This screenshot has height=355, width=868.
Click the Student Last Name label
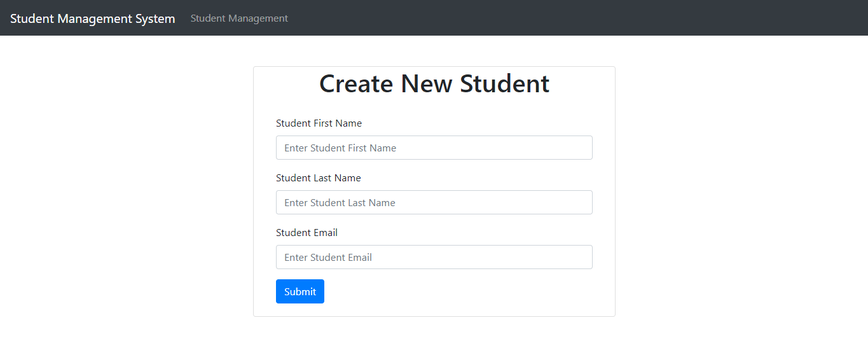(319, 178)
